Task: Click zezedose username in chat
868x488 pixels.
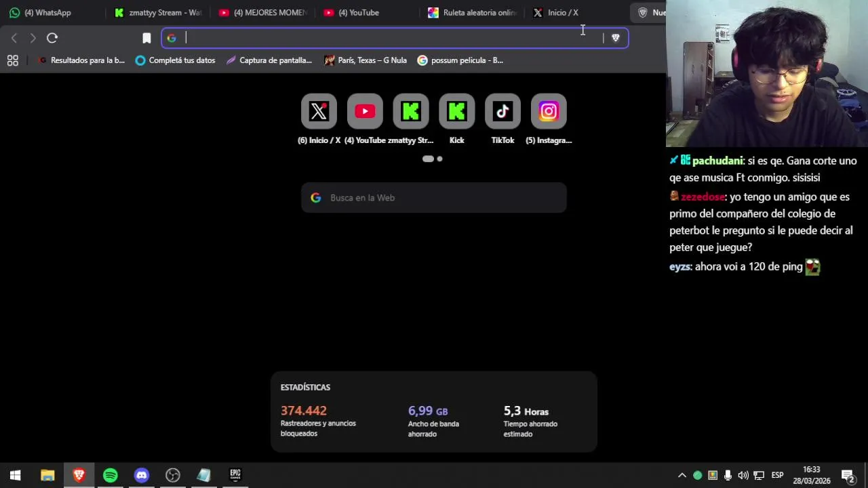Action: tap(703, 197)
